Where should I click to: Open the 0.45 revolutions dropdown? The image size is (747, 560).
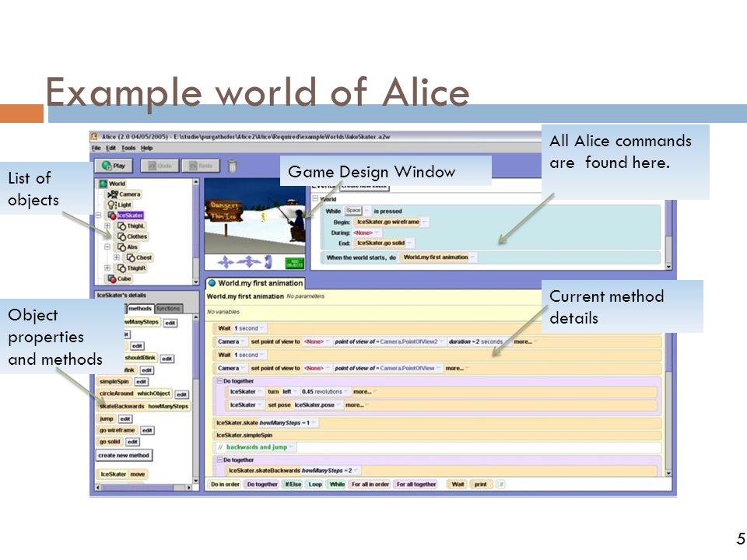click(x=325, y=391)
